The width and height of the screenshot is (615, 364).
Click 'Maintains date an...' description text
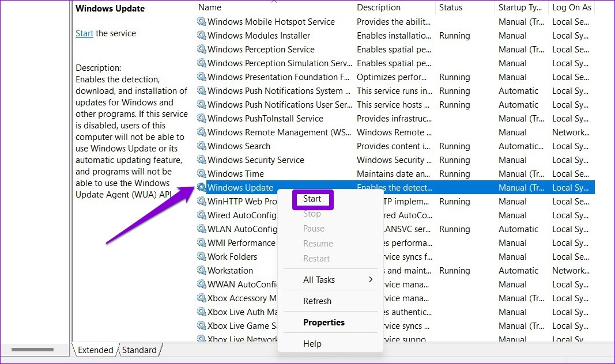point(393,173)
